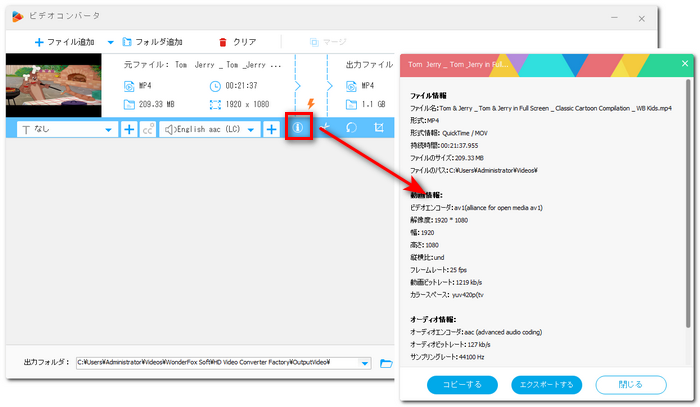Add a subtitle with the plus icon
This screenshot has width=700, height=407.
coord(129,129)
